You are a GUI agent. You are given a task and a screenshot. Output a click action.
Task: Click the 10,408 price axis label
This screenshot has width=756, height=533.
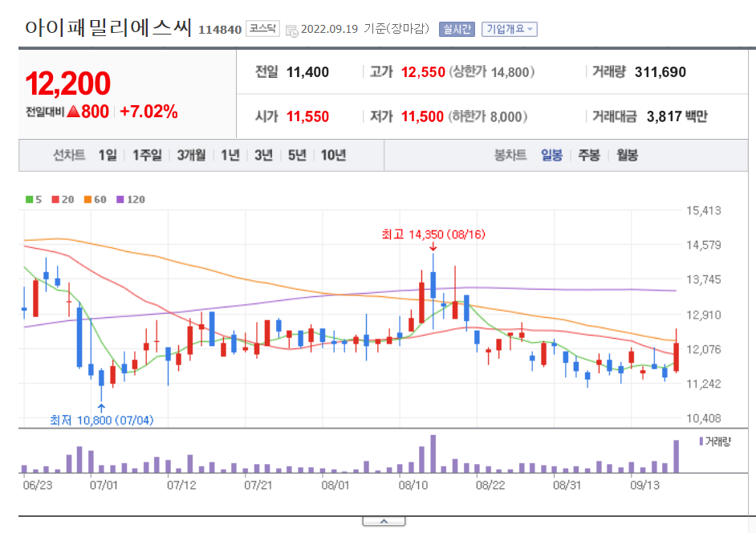[x=704, y=419]
